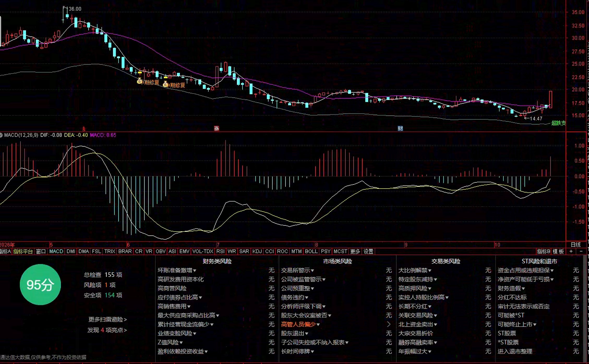The width and height of the screenshot is (589, 364).
Task: Click the 财 event marker on chart
Action: 400,128
